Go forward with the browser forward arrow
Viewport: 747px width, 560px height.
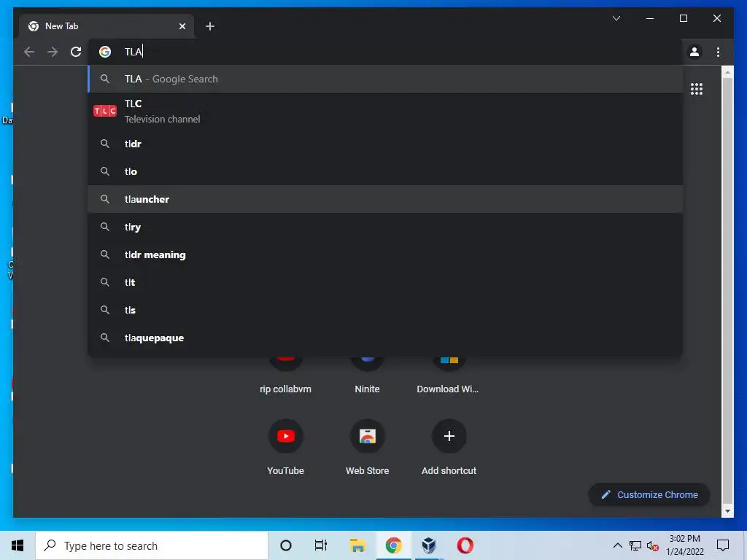(x=53, y=52)
